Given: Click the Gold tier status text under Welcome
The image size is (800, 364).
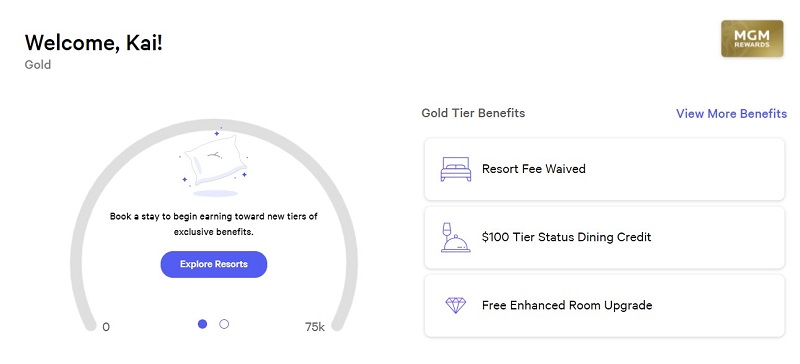Looking at the screenshot, I should 38,65.
